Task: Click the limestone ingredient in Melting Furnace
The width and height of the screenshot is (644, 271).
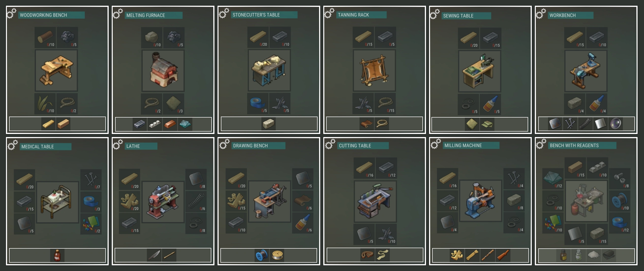Action: pyautogui.click(x=152, y=37)
